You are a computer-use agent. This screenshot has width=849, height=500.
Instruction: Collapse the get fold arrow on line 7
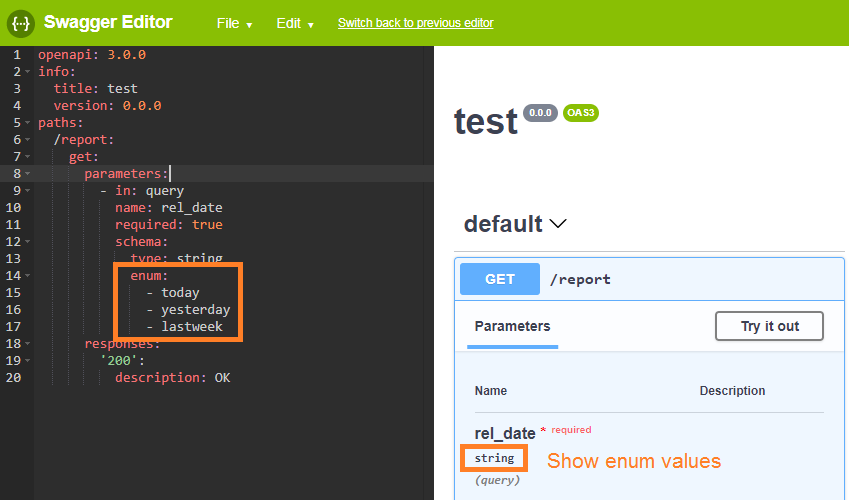tap(28, 157)
